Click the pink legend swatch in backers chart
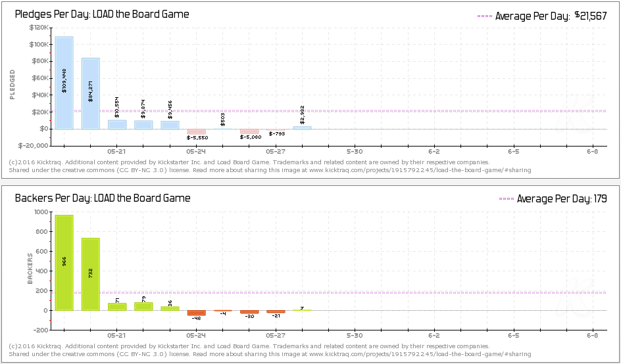 pos(507,198)
